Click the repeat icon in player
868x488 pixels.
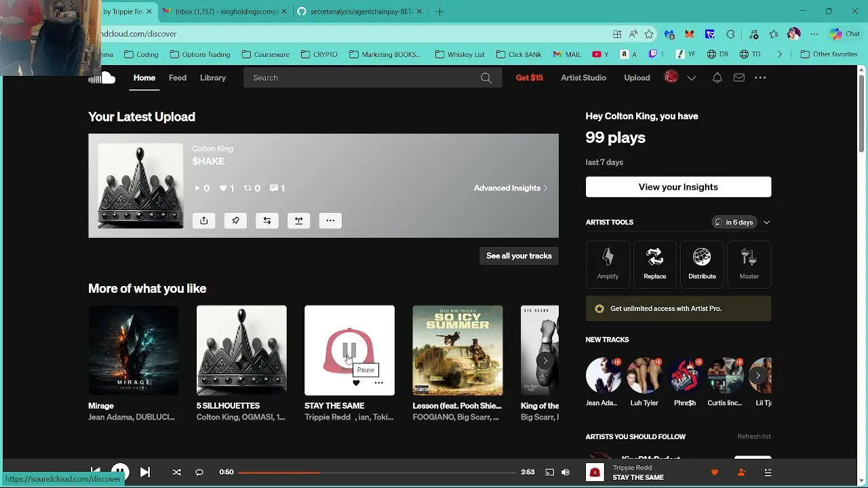[x=199, y=472]
